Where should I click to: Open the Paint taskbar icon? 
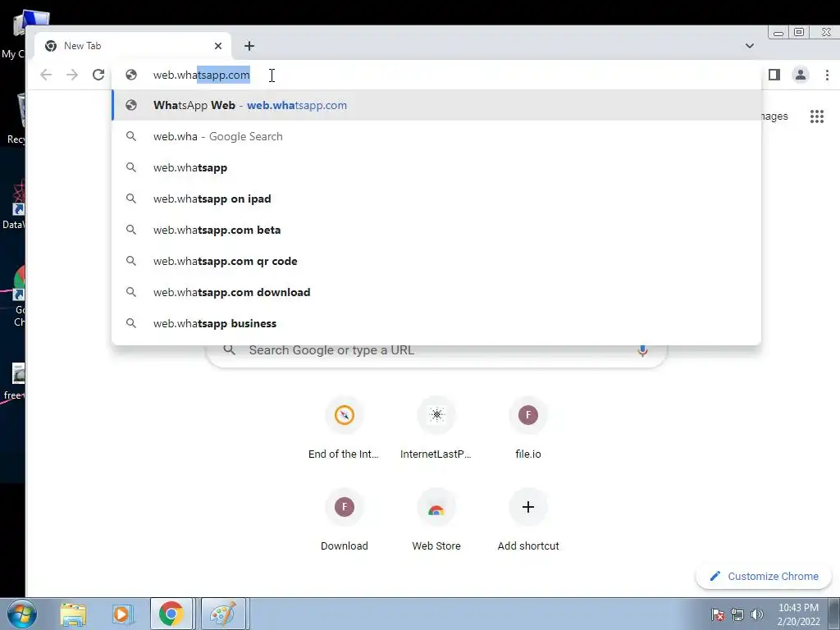223,614
